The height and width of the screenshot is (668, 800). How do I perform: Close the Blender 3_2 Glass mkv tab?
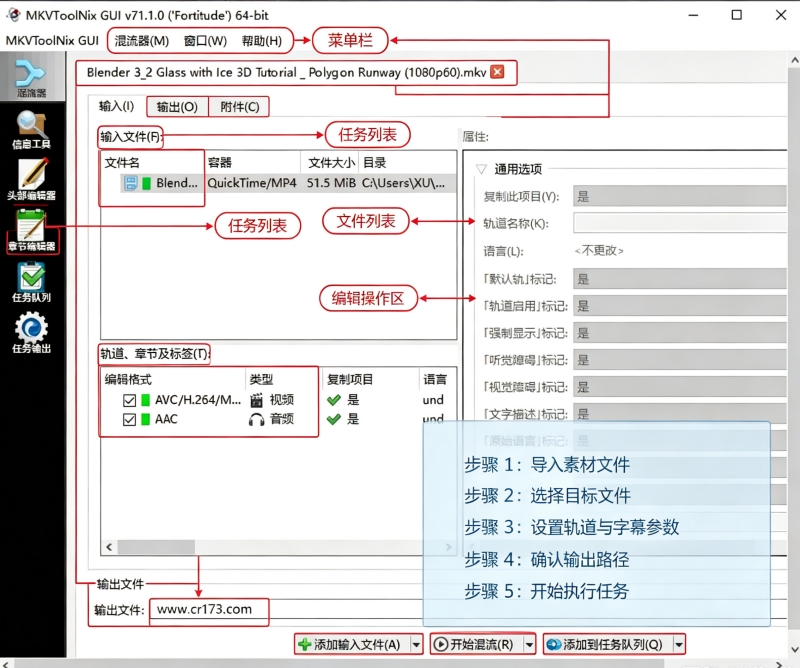497,72
